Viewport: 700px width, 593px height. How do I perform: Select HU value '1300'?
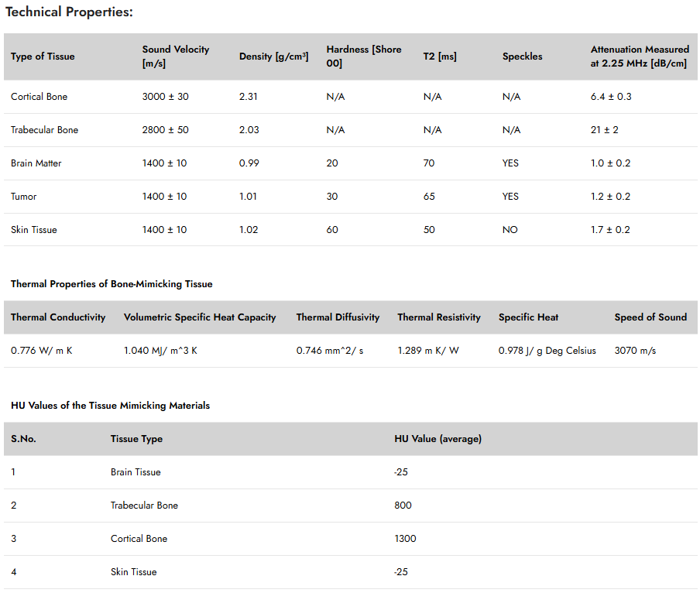pyautogui.click(x=405, y=539)
